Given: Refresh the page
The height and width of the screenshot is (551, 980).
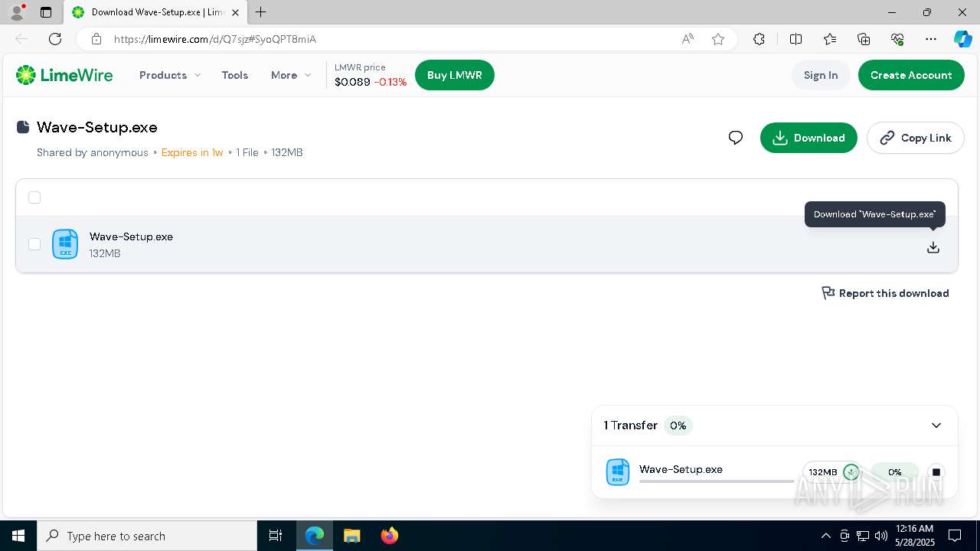Looking at the screenshot, I should tap(55, 39).
